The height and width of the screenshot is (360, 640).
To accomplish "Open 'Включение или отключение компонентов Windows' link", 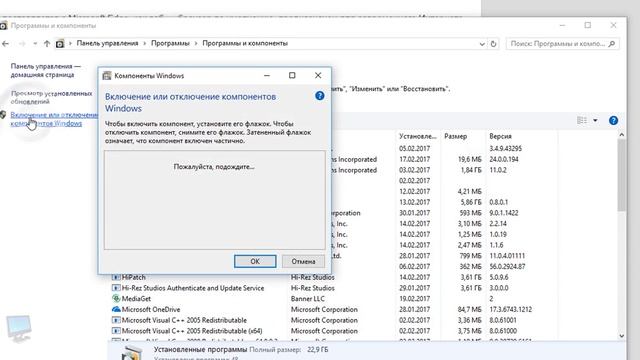I will point(54,119).
